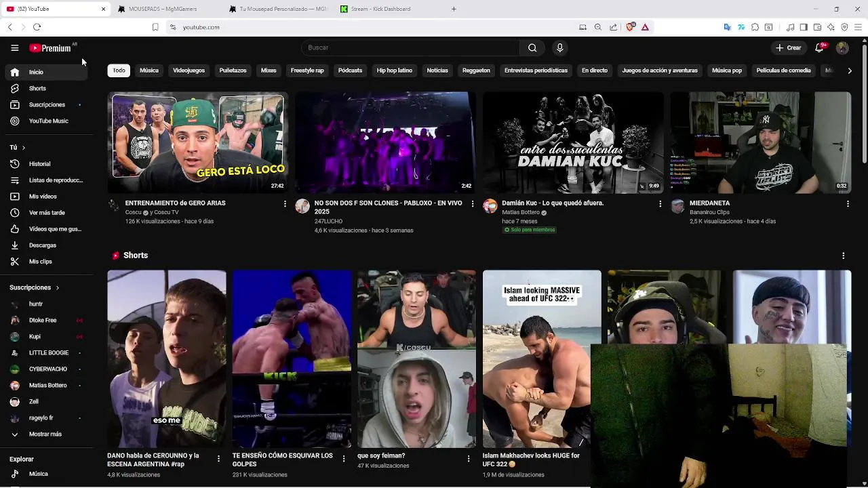This screenshot has height=488, width=868.
Task: Open the Shorts section options menu
Action: tap(843, 256)
